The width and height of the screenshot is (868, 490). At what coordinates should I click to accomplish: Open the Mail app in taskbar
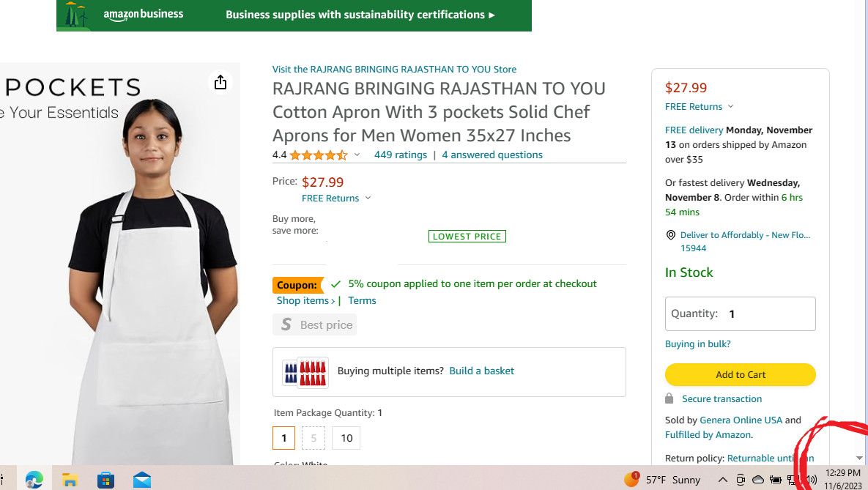(x=142, y=480)
